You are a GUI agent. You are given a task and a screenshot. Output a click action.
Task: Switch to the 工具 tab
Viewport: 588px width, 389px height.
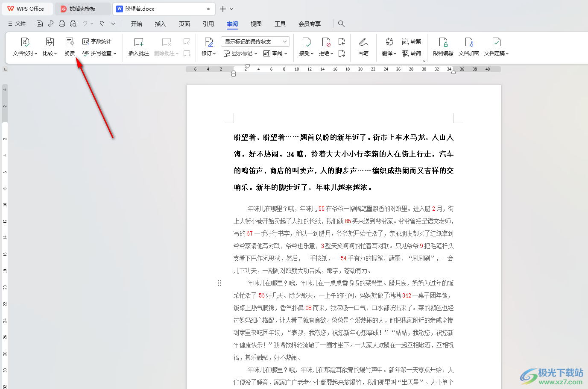(x=280, y=24)
